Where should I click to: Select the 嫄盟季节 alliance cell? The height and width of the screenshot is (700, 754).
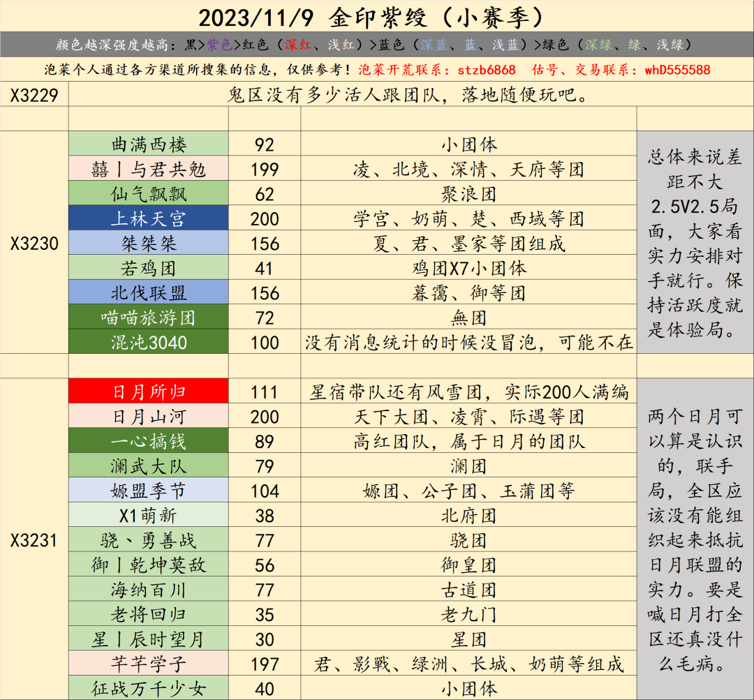149,491
